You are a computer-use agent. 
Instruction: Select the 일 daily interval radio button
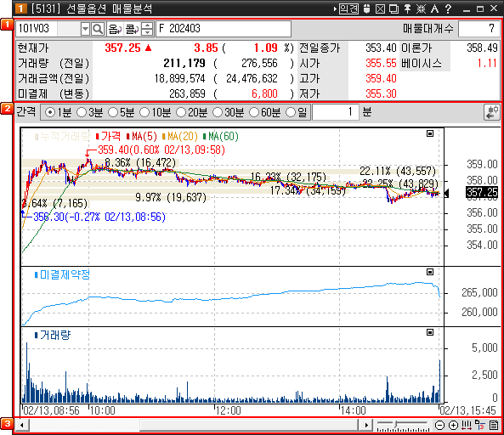[x=291, y=112]
